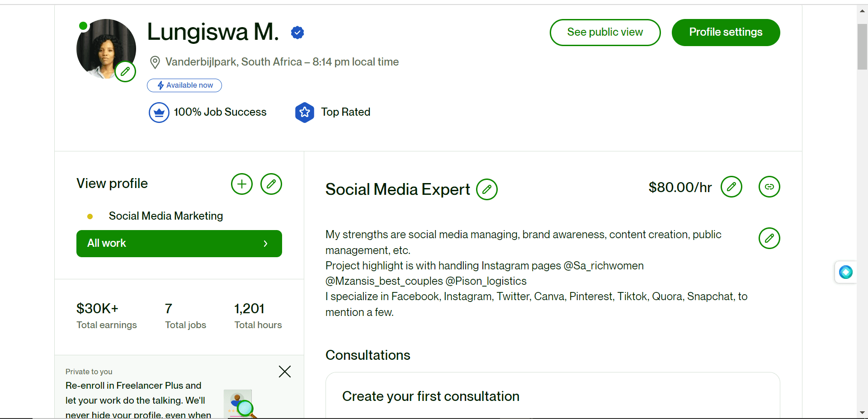Open the floating blue assistant widget
The height and width of the screenshot is (419, 868).
[x=846, y=272]
